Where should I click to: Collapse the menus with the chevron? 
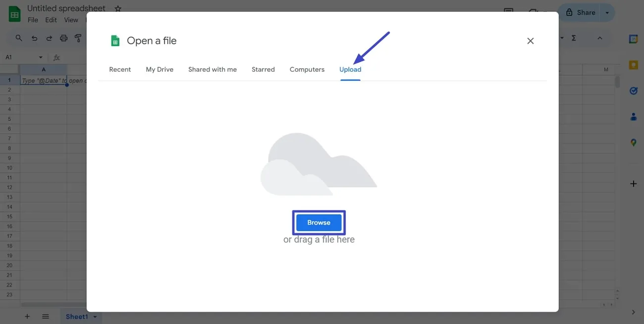point(599,38)
